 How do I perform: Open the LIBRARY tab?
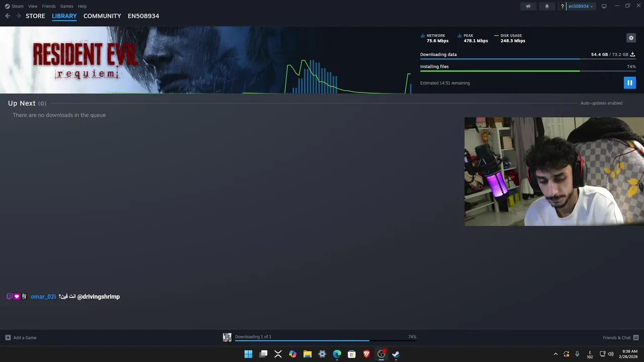tap(64, 16)
